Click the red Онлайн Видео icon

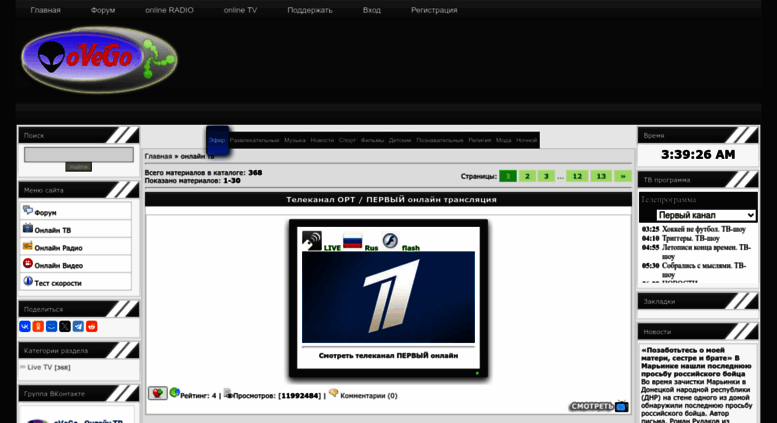28,264
